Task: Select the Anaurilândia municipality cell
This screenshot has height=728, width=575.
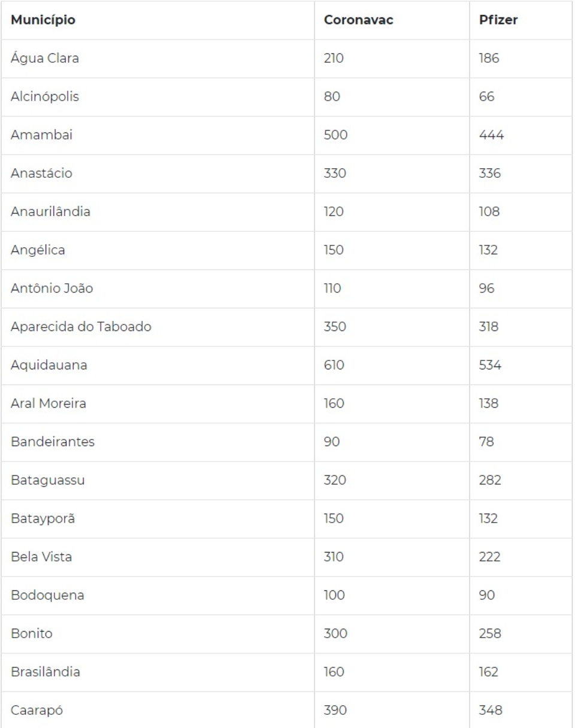Action: [x=50, y=212]
